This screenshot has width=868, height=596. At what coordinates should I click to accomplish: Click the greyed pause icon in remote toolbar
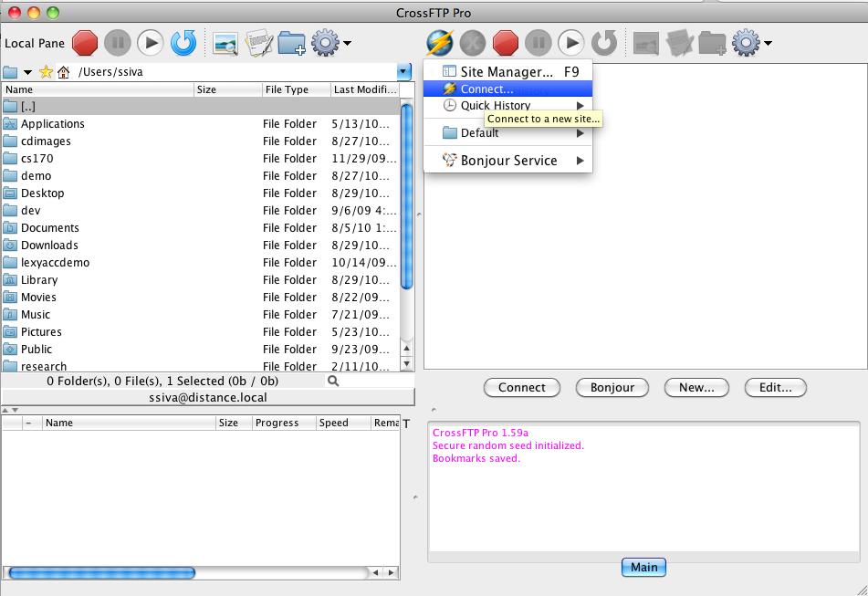click(x=539, y=43)
